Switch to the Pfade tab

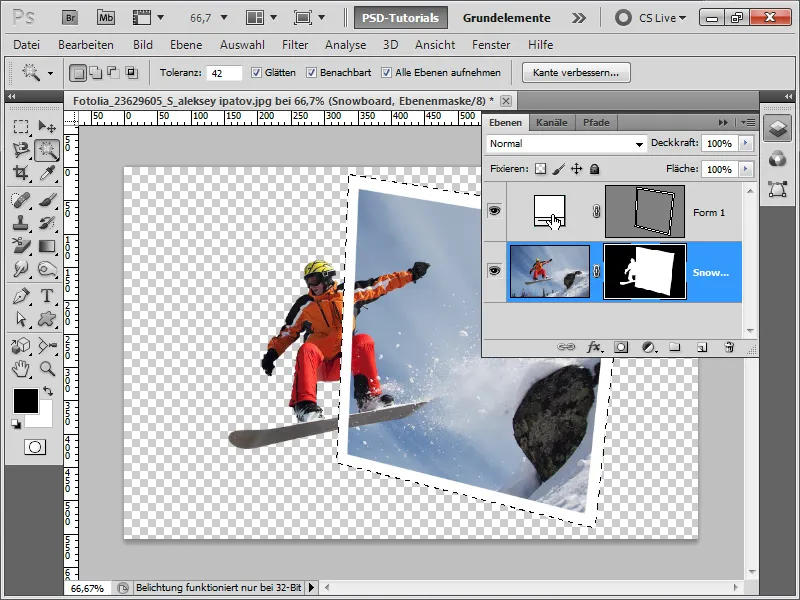tap(596, 122)
